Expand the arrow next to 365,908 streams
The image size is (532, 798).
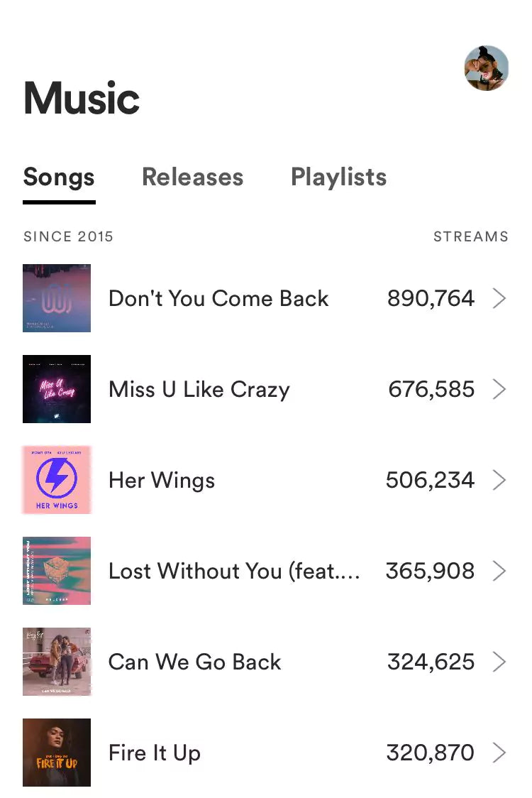[x=499, y=572]
